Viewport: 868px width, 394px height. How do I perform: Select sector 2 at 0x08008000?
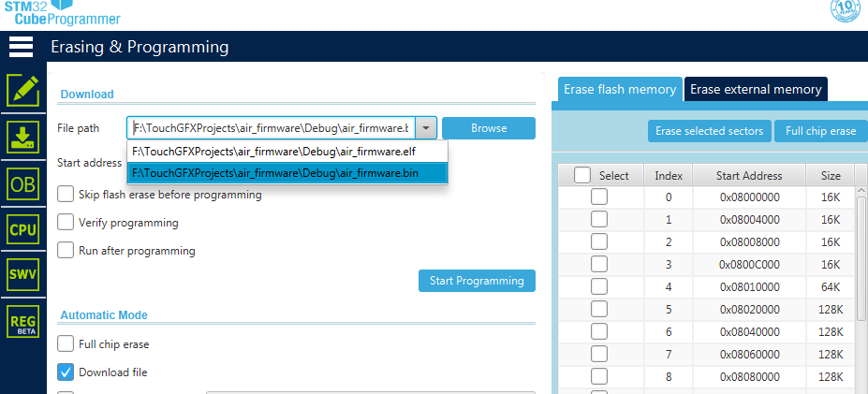coord(599,241)
